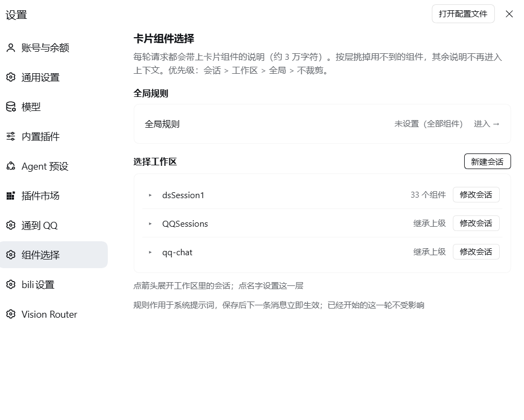Image resolution: width=524 pixels, height=420 pixels.
Task: Open Vision Router settings
Action: click(x=53, y=314)
